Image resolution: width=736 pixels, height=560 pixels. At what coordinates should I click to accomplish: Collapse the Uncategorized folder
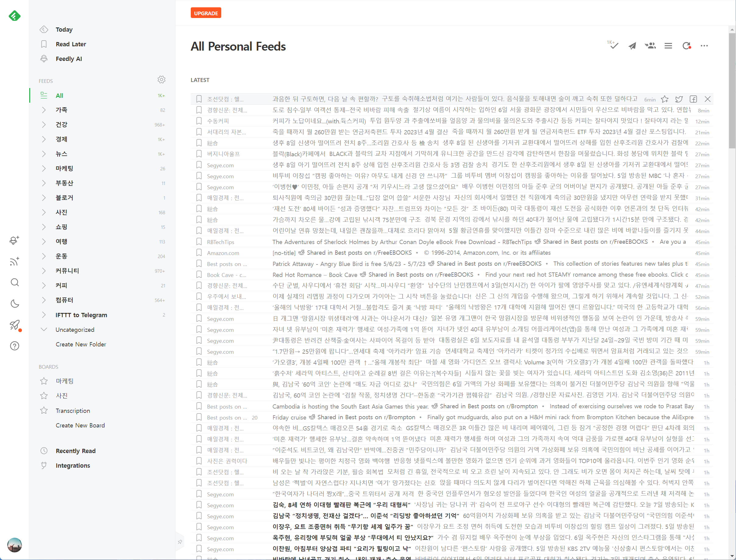coord(44,329)
